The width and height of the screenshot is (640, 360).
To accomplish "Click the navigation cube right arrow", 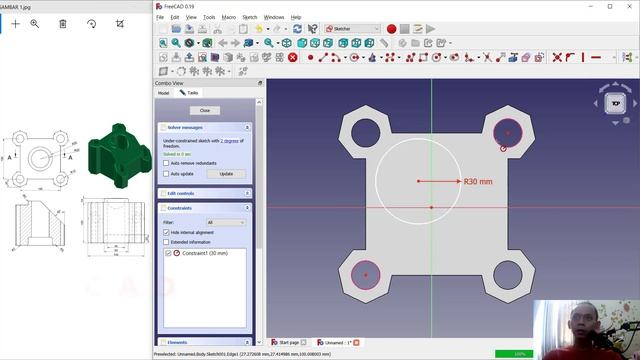I will pyautogui.click(x=635, y=104).
